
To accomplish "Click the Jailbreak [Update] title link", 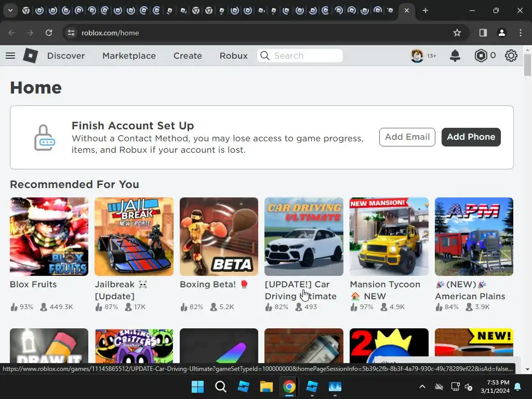I will [x=121, y=290].
